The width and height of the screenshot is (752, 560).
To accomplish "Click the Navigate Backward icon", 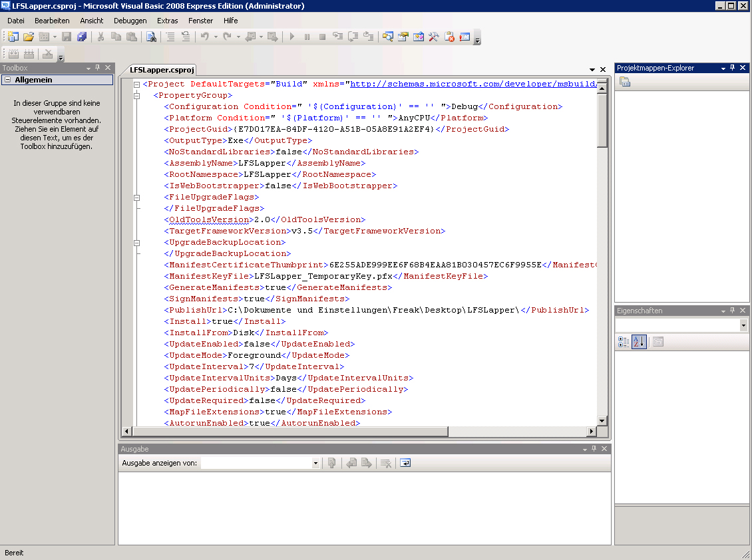I will 250,37.
